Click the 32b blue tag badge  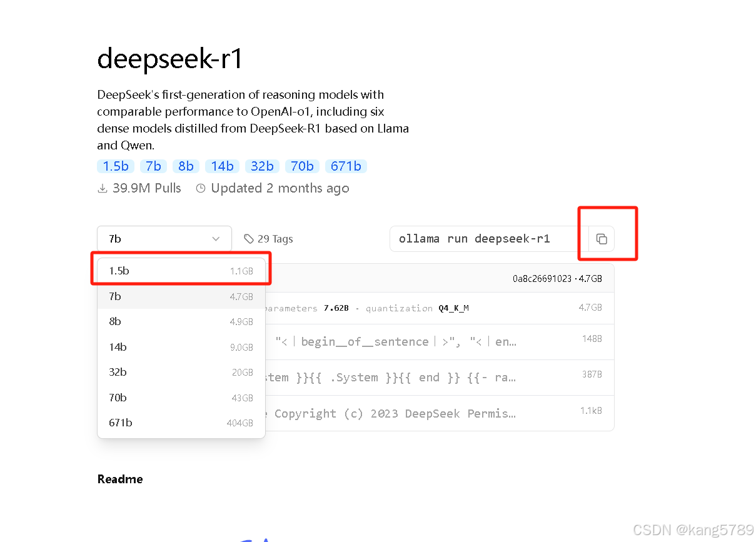pos(262,166)
